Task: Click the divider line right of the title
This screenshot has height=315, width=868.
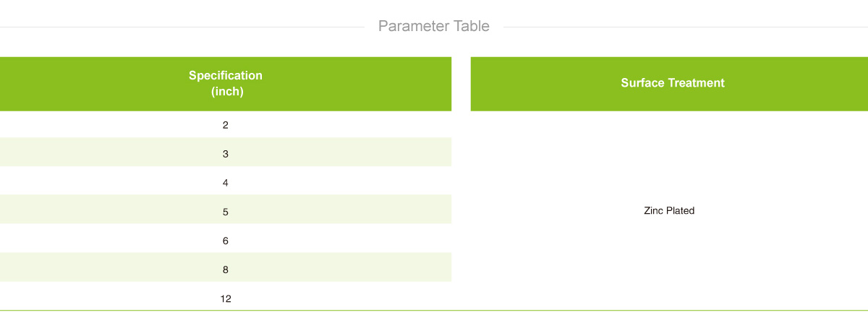Action: [686, 27]
